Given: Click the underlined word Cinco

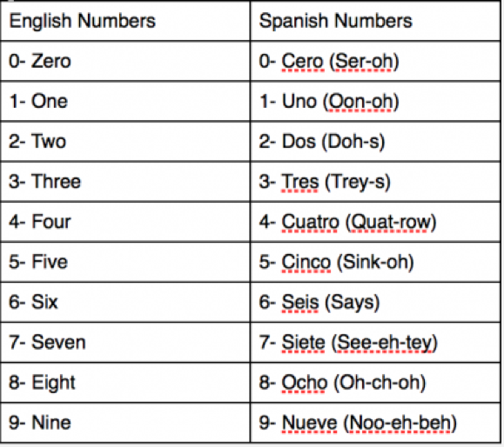Looking at the screenshot, I should 306,262.
